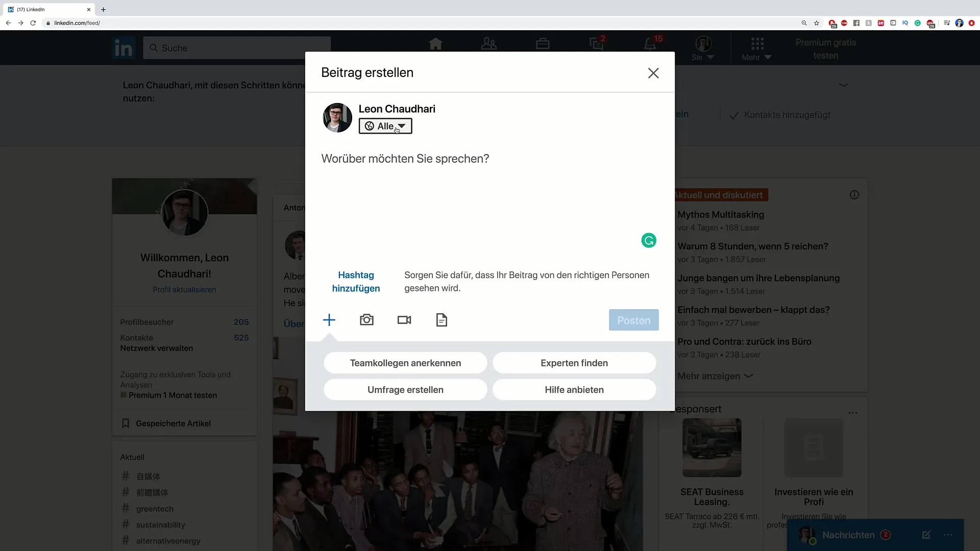The width and height of the screenshot is (980, 551).
Task: Add a photo with the camera icon
Action: click(366, 320)
